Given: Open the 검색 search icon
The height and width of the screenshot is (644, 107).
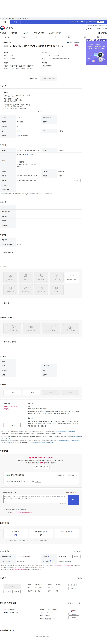Looking at the screenshot, I should click(x=105, y=29).
